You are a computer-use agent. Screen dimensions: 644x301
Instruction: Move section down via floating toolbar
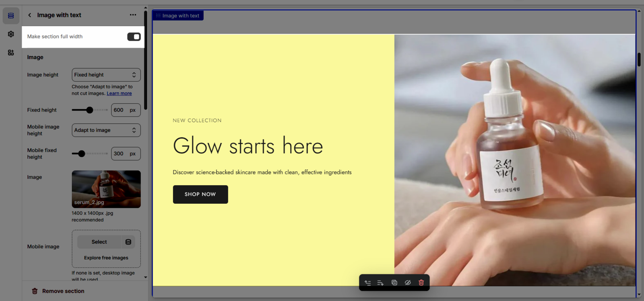(x=380, y=283)
